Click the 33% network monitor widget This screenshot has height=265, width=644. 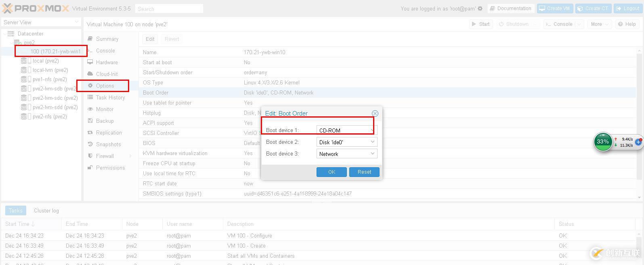[x=603, y=142]
